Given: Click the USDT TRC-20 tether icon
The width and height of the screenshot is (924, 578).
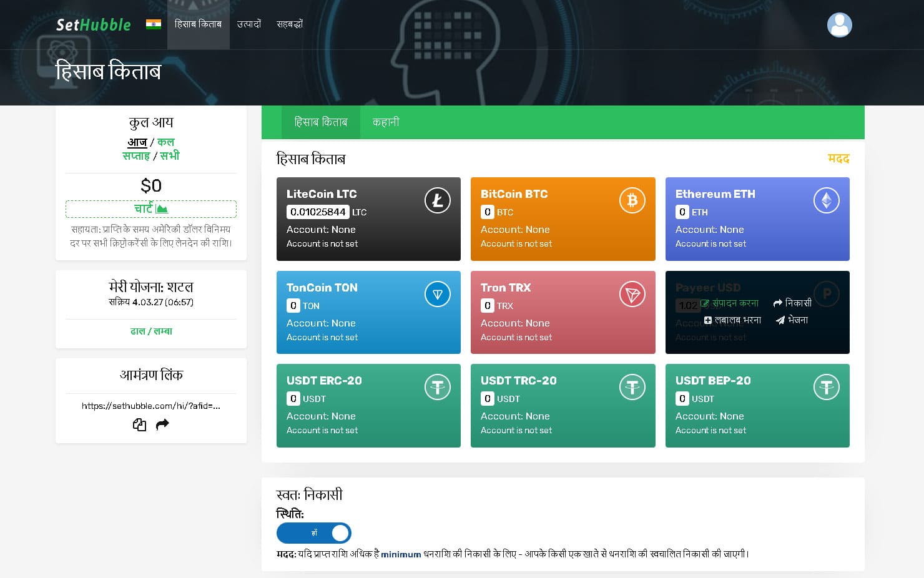Looking at the screenshot, I should [632, 388].
